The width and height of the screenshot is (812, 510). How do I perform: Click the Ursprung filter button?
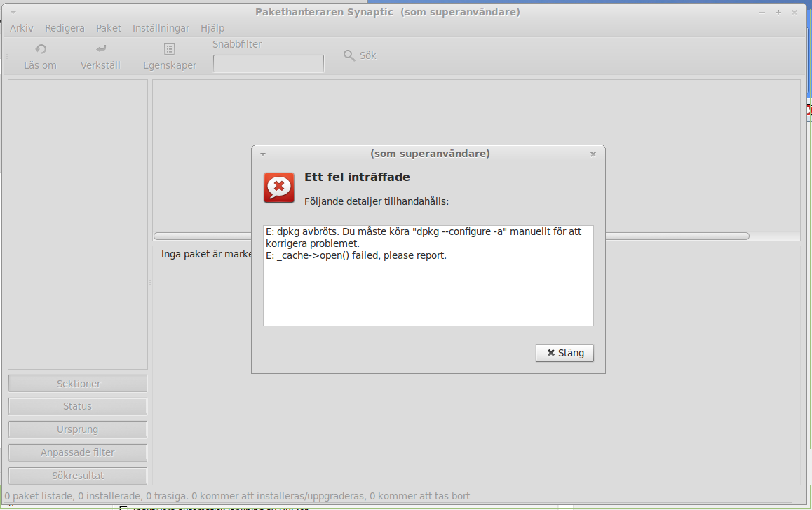[78, 429]
